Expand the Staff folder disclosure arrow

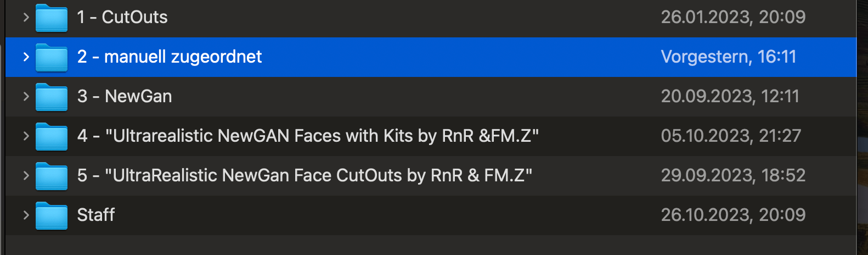[26, 215]
